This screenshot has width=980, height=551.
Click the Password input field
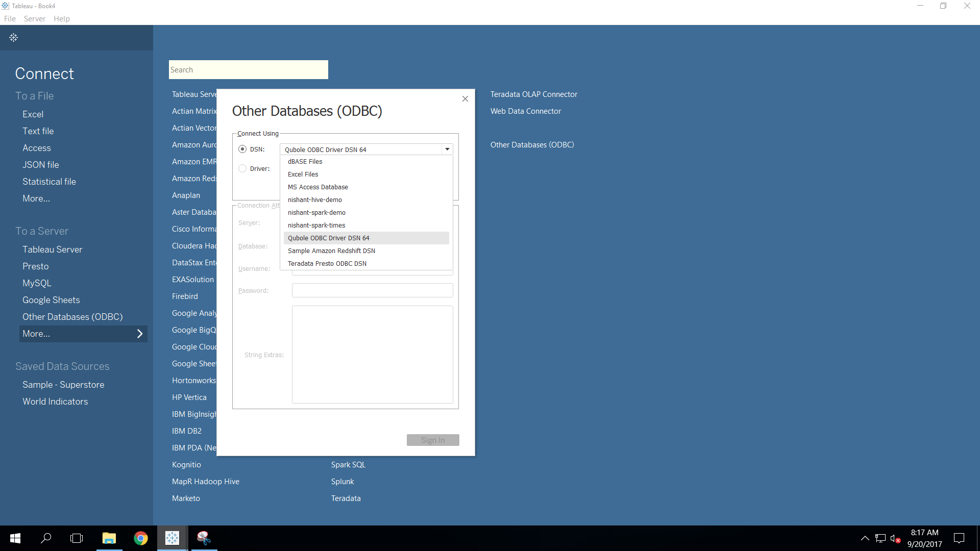[x=373, y=290]
